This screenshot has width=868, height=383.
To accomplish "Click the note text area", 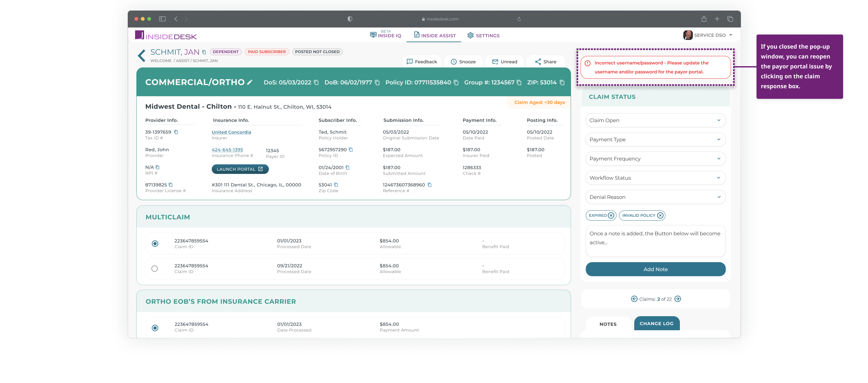I will 655,241.
